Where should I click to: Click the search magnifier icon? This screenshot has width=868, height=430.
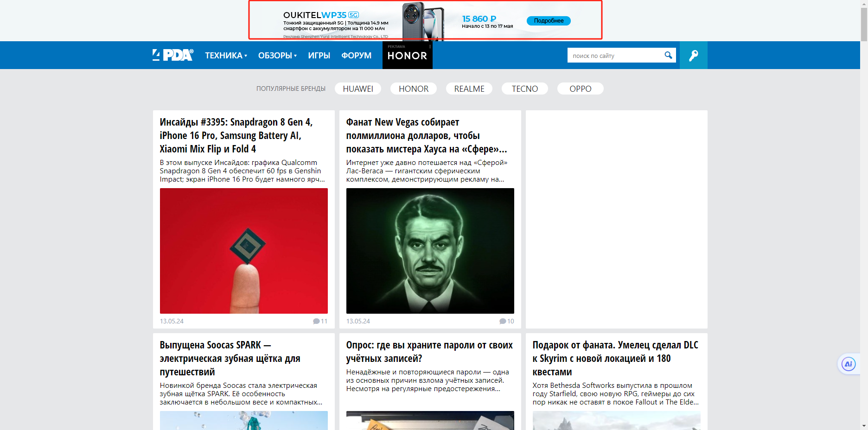click(x=668, y=55)
